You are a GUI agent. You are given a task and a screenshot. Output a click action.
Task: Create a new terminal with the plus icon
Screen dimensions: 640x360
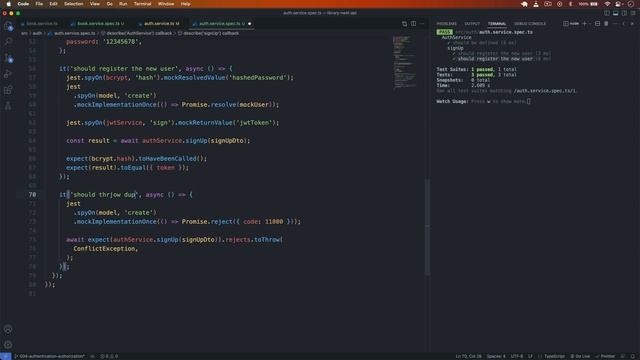pos(584,24)
